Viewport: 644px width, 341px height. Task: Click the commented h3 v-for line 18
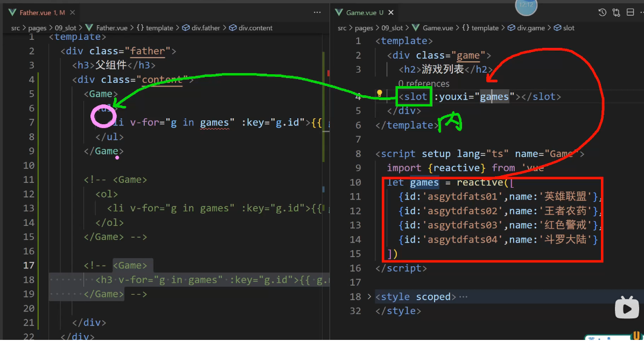click(x=212, y=280)
